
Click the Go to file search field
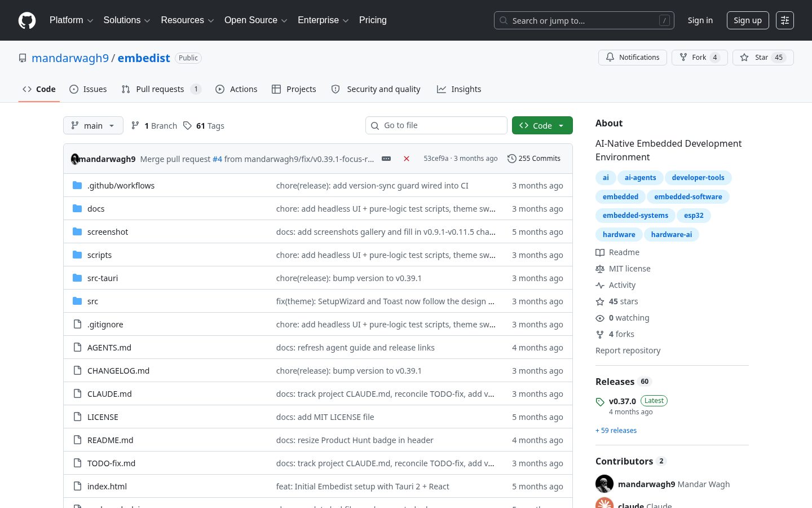click(x=436, y=125)
